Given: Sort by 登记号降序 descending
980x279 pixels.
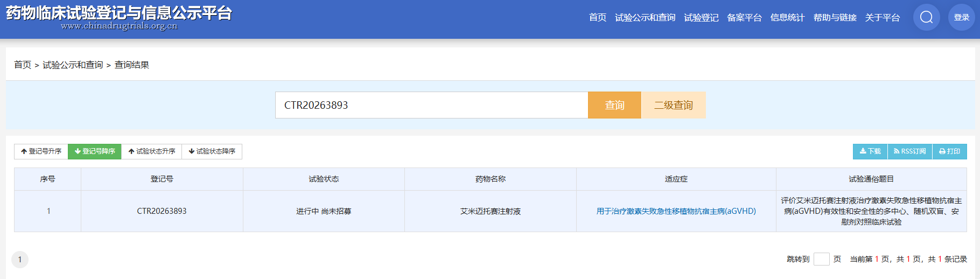Looking at the screenshot, I should [95, 151].
